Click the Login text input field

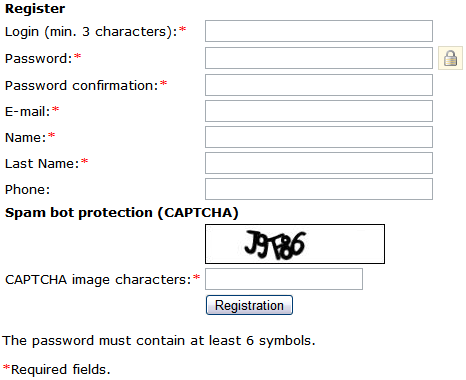(319, 31)
